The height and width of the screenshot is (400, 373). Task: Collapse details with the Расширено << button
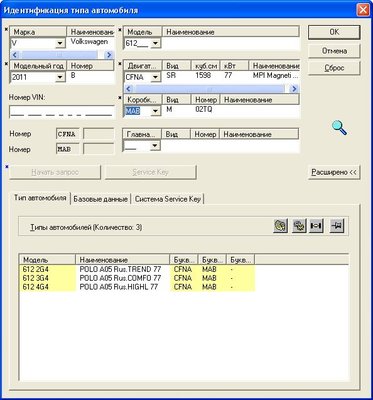pos(334,172)
